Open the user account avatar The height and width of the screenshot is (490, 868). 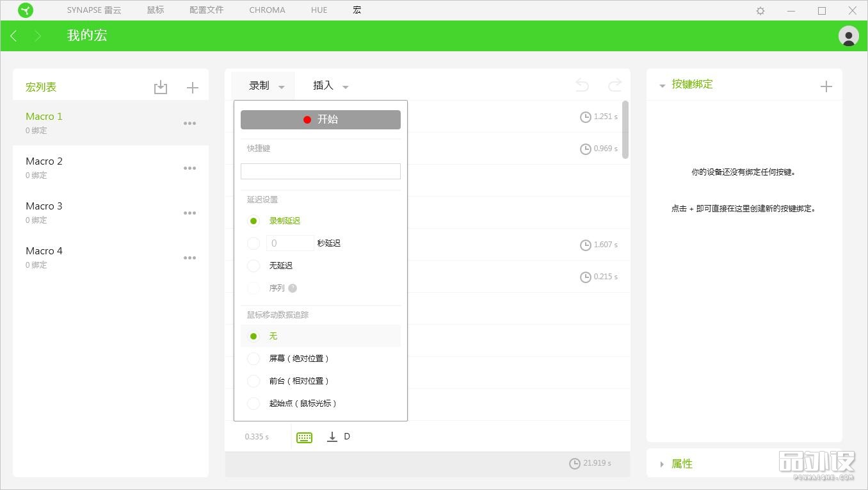tap(849, 36)
